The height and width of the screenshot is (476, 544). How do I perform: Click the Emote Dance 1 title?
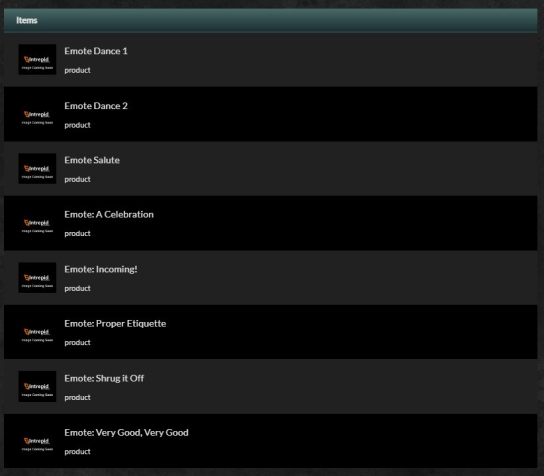(x=96, y=51)
